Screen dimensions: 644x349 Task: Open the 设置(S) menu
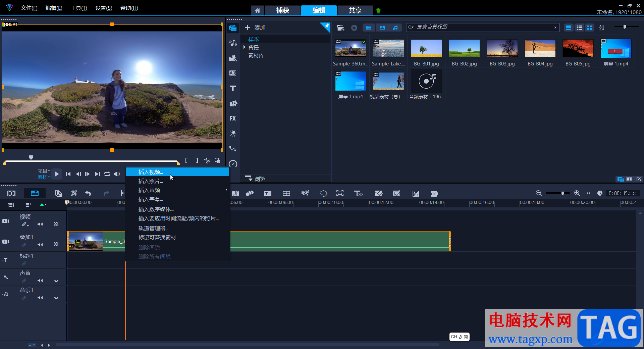pos(104,8)
